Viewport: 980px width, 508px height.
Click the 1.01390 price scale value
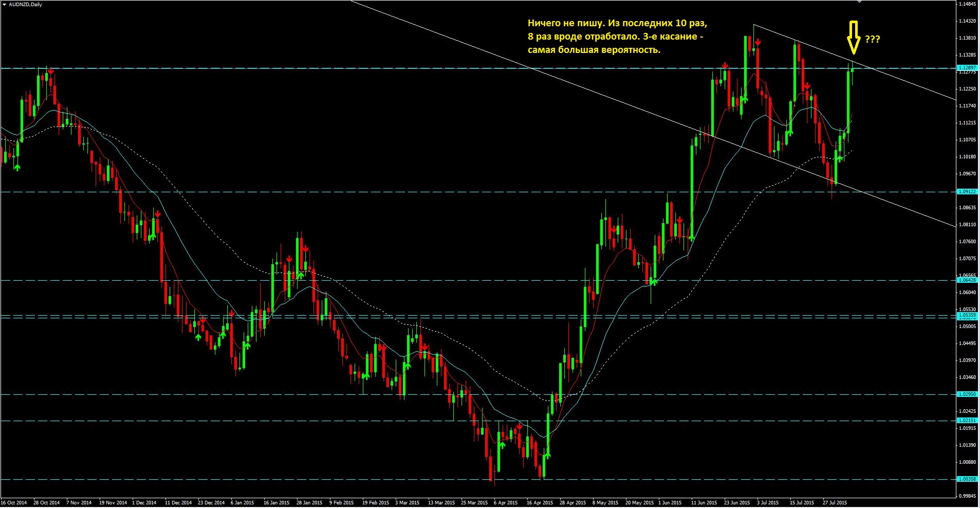tap(968, 445)
